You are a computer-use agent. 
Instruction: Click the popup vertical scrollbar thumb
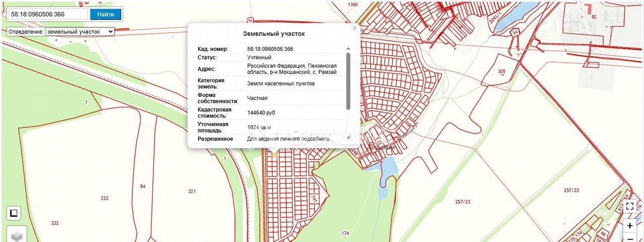[348, 81]
